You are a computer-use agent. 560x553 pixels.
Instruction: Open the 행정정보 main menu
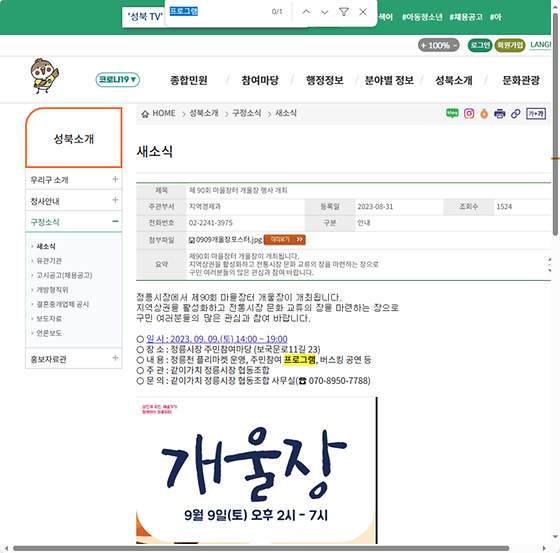point(324,80)
